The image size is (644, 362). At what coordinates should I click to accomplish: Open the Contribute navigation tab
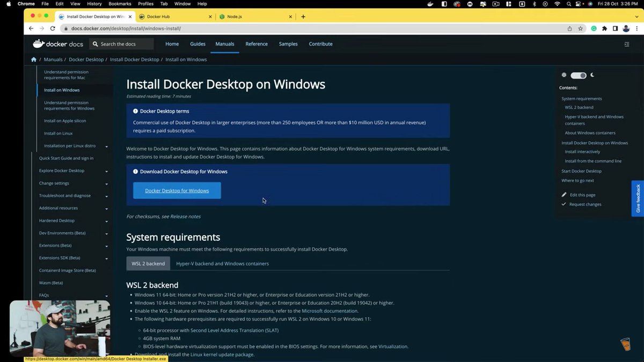[x=321, y=44]
